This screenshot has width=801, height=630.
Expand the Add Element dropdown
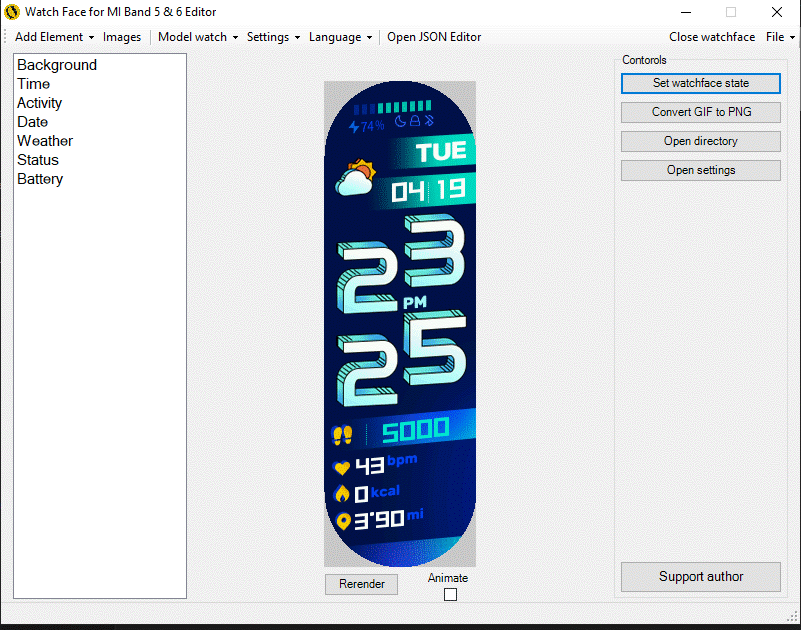tap(54, 37)
